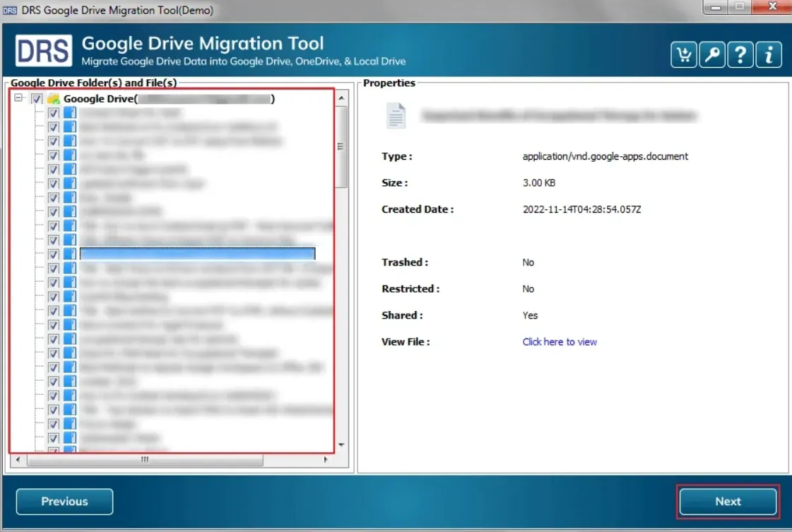Open the Click here to view link
The width and height of the screenshot is (792, 532).
[560, 342]
